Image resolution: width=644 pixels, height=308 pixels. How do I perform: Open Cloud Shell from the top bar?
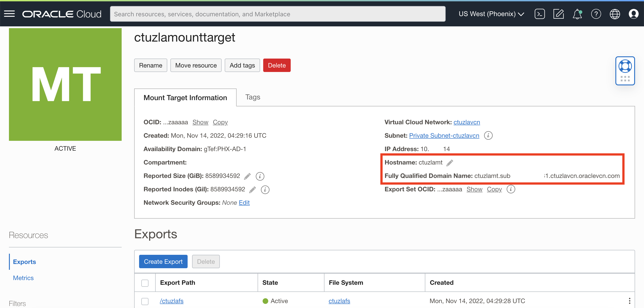(x=540, y=14)
